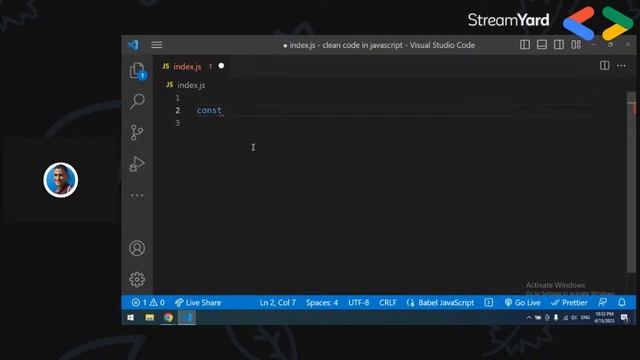The height and width of the screenshot is (360, 640).
Task: Open Problems via errors and warnings indicator
Action: click(x=148, y=302)
